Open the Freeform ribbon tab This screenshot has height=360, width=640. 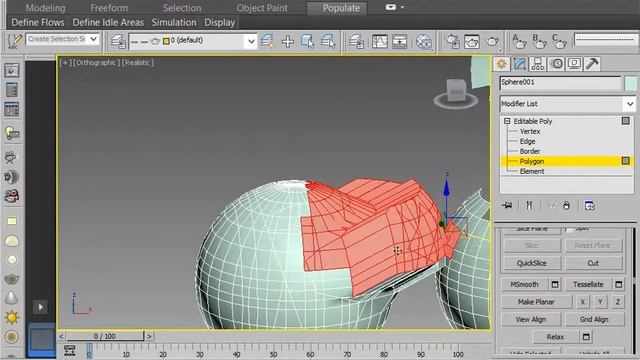[x=109, y=8]
